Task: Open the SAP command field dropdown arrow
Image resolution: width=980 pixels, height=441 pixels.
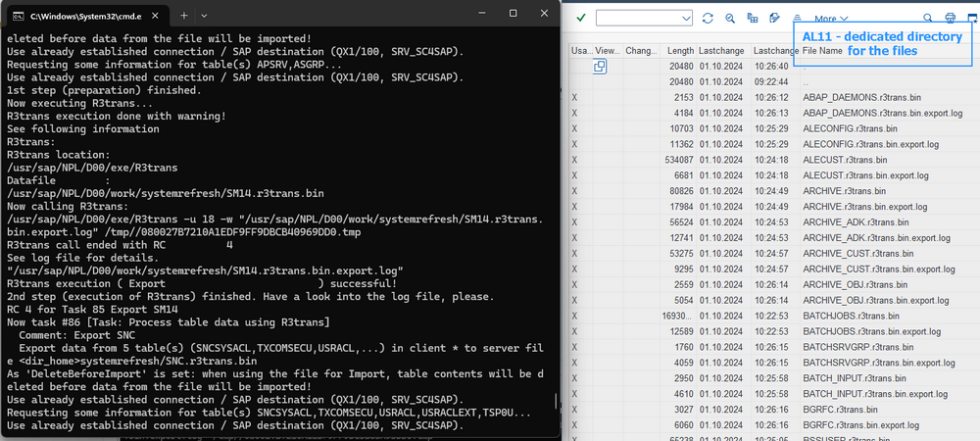Action: 686,18
